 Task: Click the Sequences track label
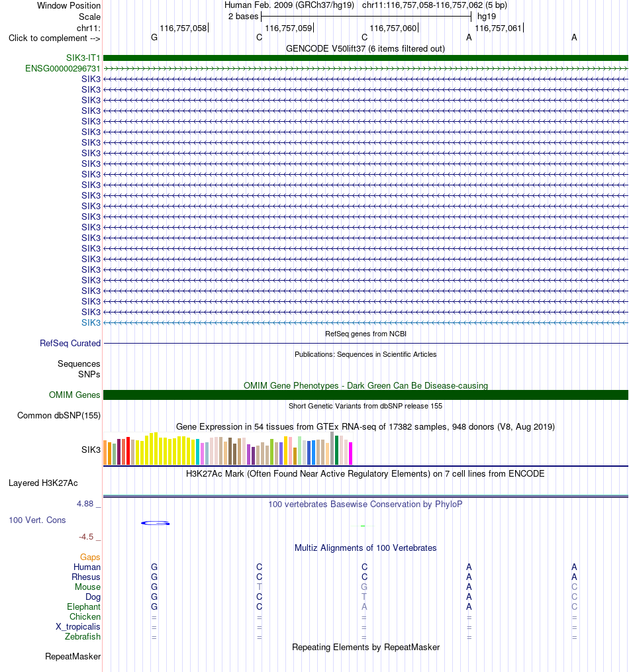79,364
